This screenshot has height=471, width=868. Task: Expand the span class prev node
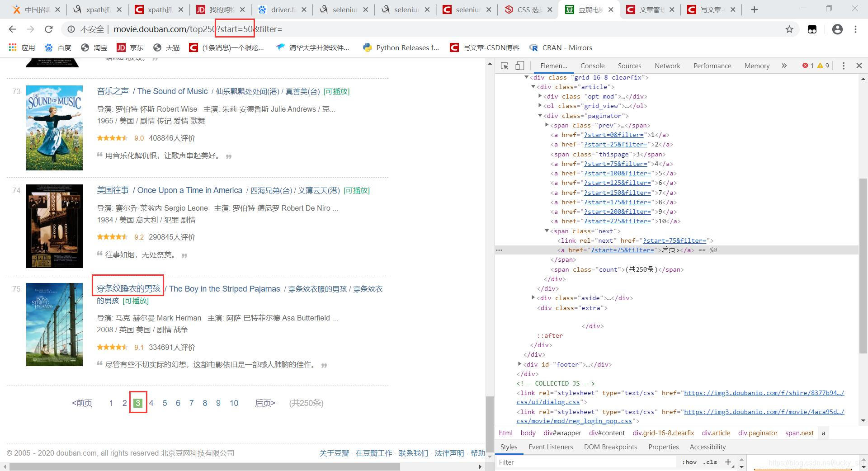[547, 125]
